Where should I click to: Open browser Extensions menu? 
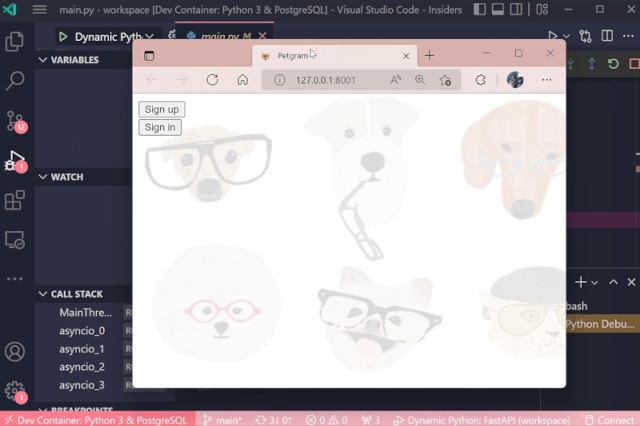coord(480,80)
